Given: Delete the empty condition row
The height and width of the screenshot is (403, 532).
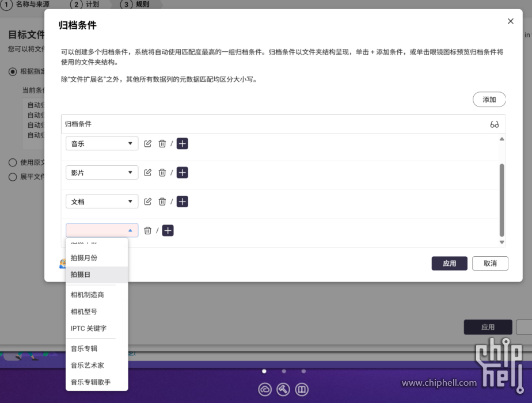Looking at the screenshot, I should point(147,231).
